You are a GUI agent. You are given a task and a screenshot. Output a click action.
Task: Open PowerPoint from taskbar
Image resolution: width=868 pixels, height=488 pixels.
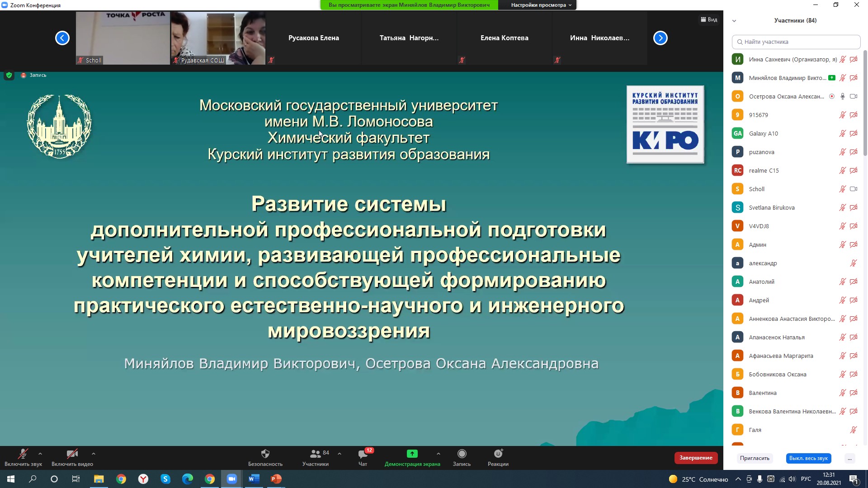point(276,479)
